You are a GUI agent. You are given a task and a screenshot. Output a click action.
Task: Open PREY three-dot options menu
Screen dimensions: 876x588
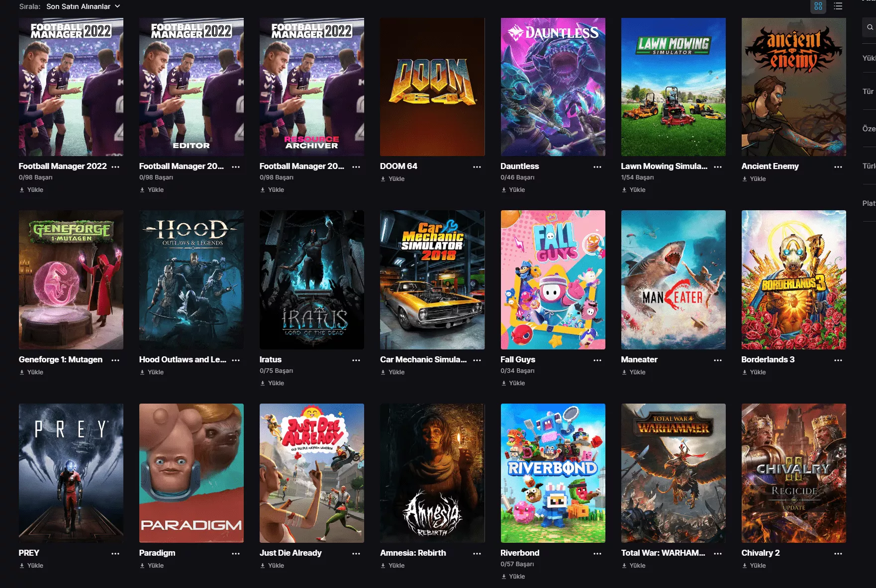coord(115,553)
